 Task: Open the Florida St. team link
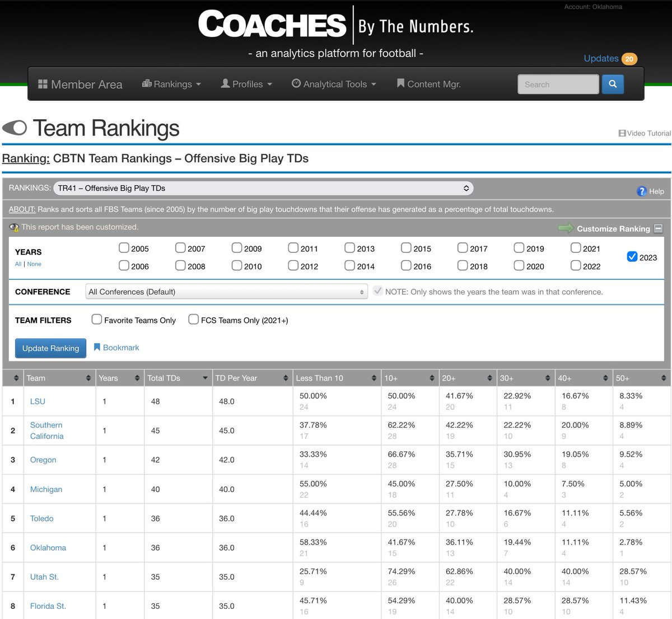48,606
